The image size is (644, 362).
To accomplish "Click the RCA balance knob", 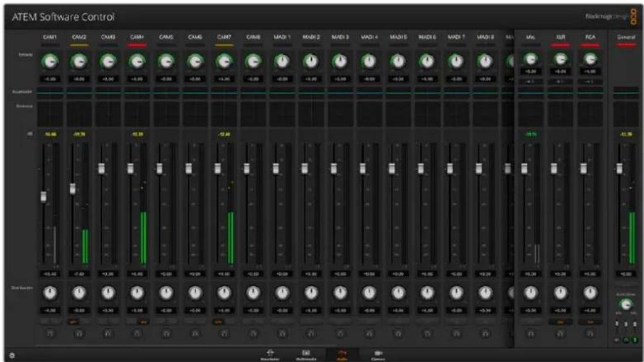I will (x=590, y=293).
